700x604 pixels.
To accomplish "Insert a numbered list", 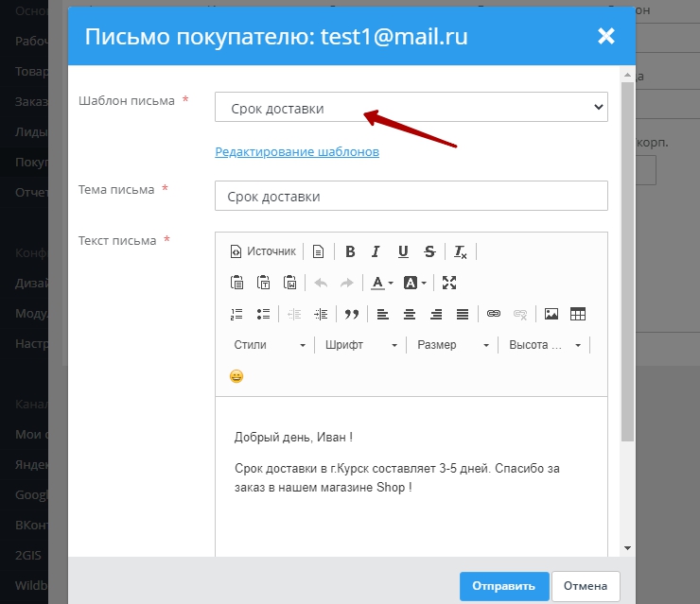I will pyautogui.click(x=237, y=314).
